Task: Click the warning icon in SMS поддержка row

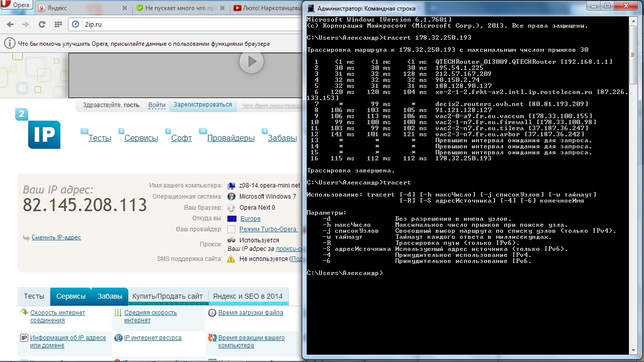Action: click(231, 259)
